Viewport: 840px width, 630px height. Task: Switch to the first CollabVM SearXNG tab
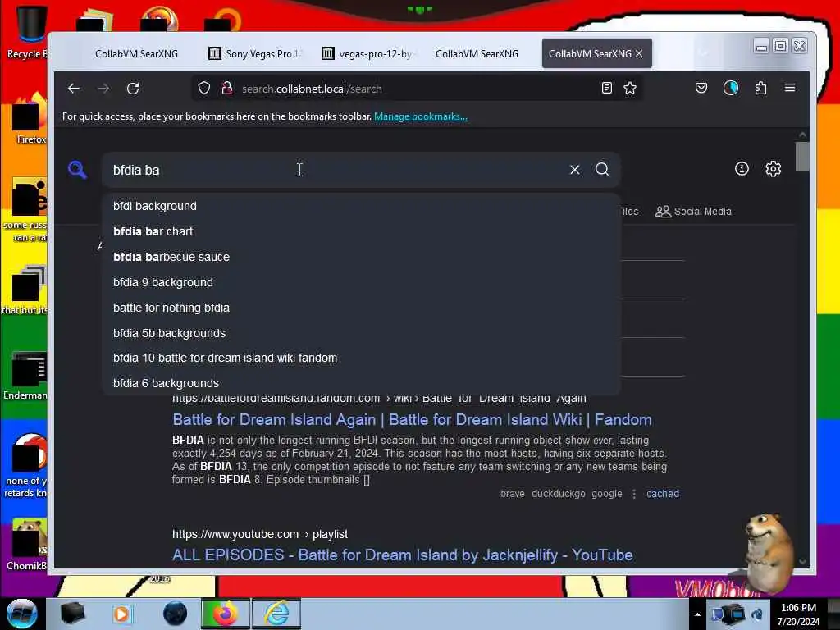[136, 53]
